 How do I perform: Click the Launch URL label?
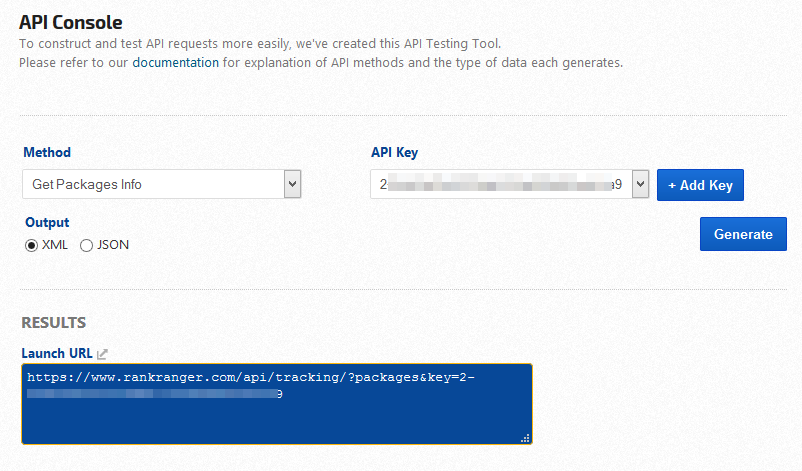57,353
